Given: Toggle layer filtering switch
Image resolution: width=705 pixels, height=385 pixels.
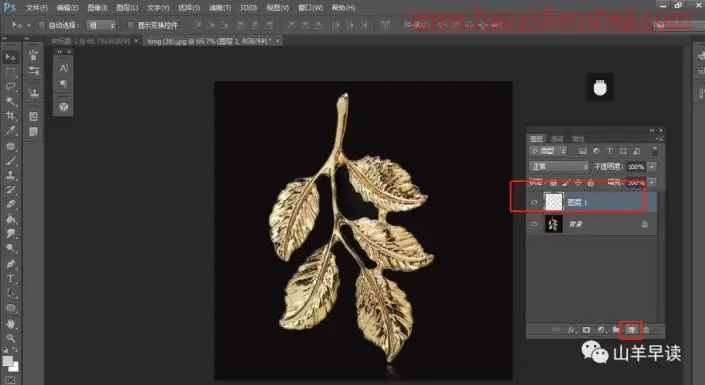Looking at the screenshot, I should 655,151.
